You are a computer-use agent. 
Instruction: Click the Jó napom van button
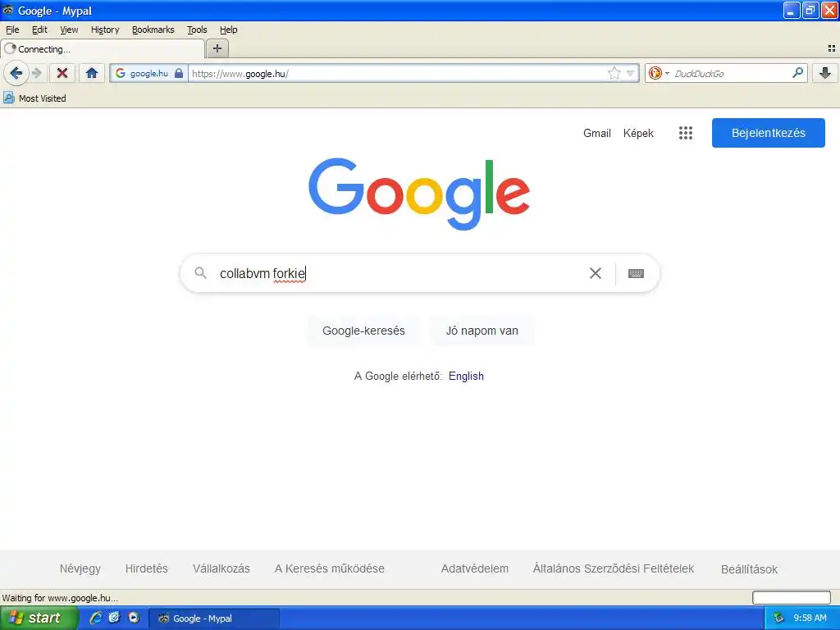[482, 331]
